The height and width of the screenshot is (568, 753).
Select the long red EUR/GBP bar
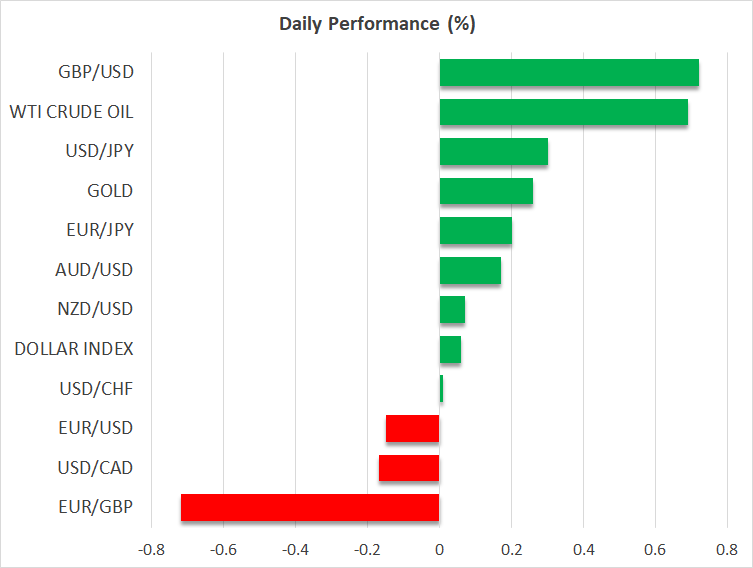tap(310, 507)
